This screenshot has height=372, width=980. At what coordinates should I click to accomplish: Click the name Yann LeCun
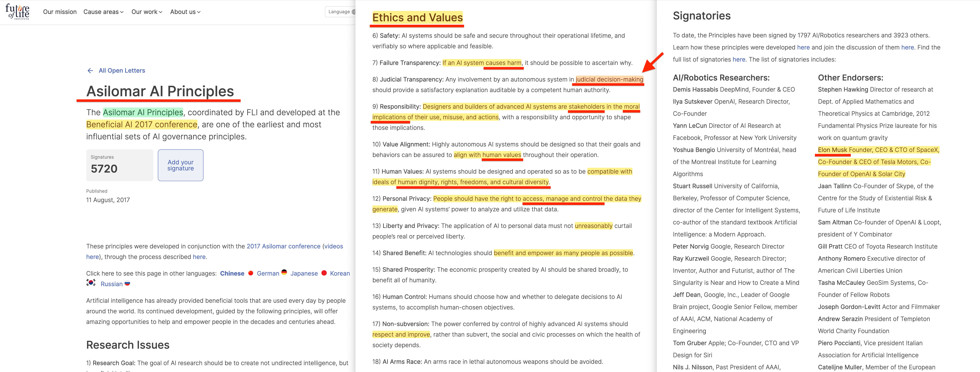click(x=690, y=126)
